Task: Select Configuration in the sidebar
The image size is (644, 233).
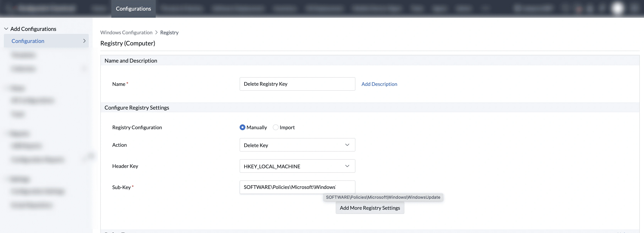Action: (x=46, y=41)
